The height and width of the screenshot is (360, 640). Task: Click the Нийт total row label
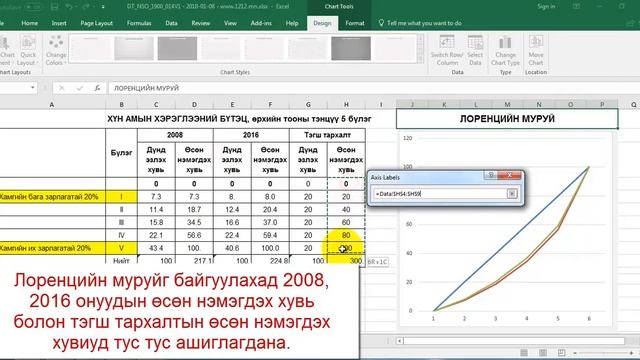pos(121,260)
